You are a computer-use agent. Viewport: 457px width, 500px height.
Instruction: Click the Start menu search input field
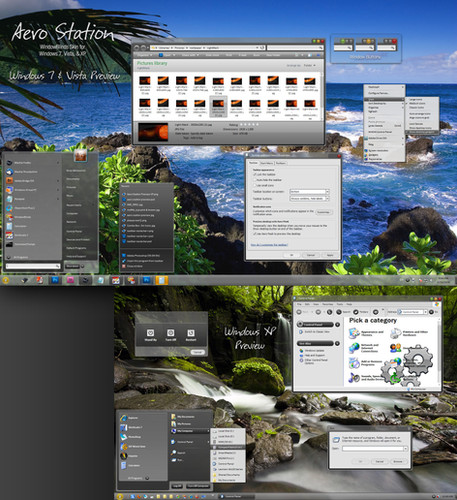pos(33,266)
